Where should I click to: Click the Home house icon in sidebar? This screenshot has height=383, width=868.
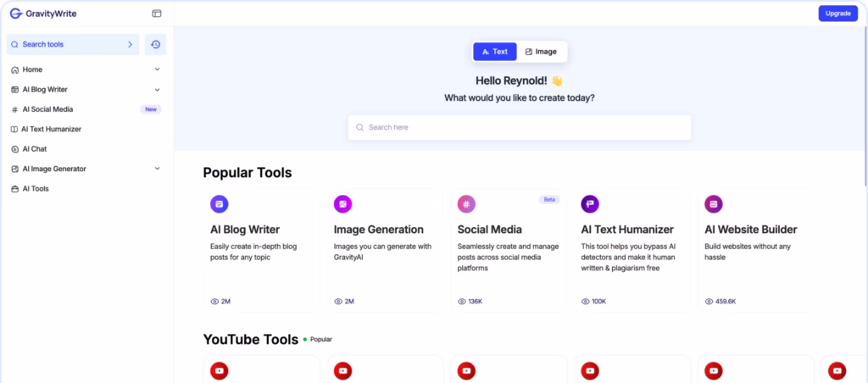(x=15, y=69)
